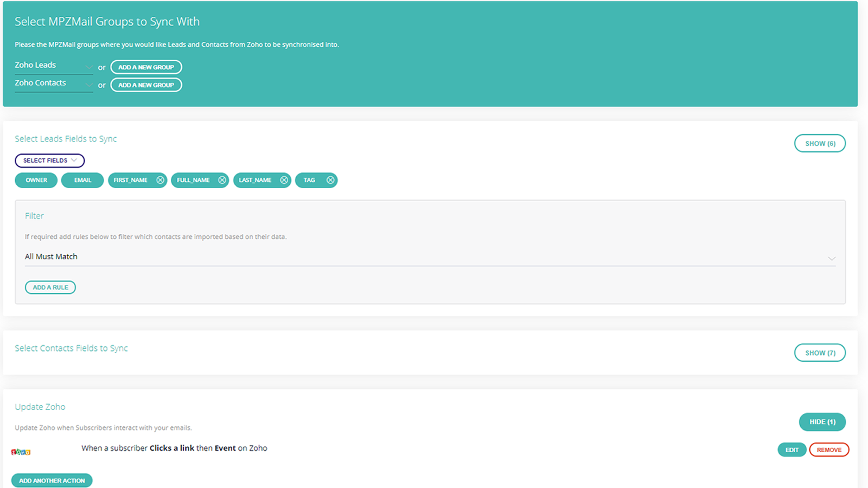The width and height of the screenshot is (868, 488).
Task: Click the Select Leads Fields to Sync heading
Action: (x=66, y=139)
